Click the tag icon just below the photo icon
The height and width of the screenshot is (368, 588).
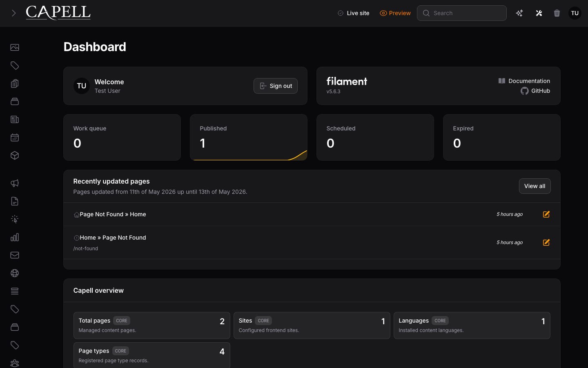click(x=15, y=65)
